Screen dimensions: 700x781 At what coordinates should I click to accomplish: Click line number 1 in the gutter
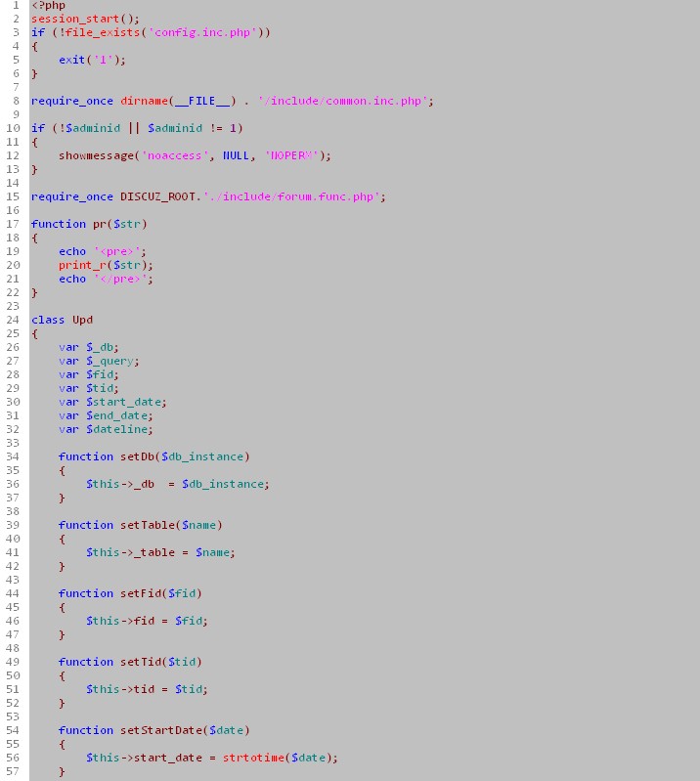click(16, 6)
